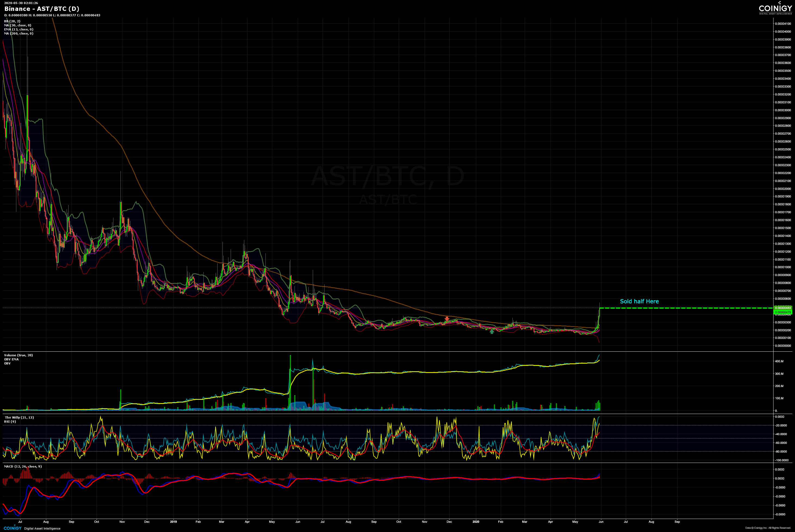Click the timestamp '2020-05-30 02:01:26'

pos(21,3)
